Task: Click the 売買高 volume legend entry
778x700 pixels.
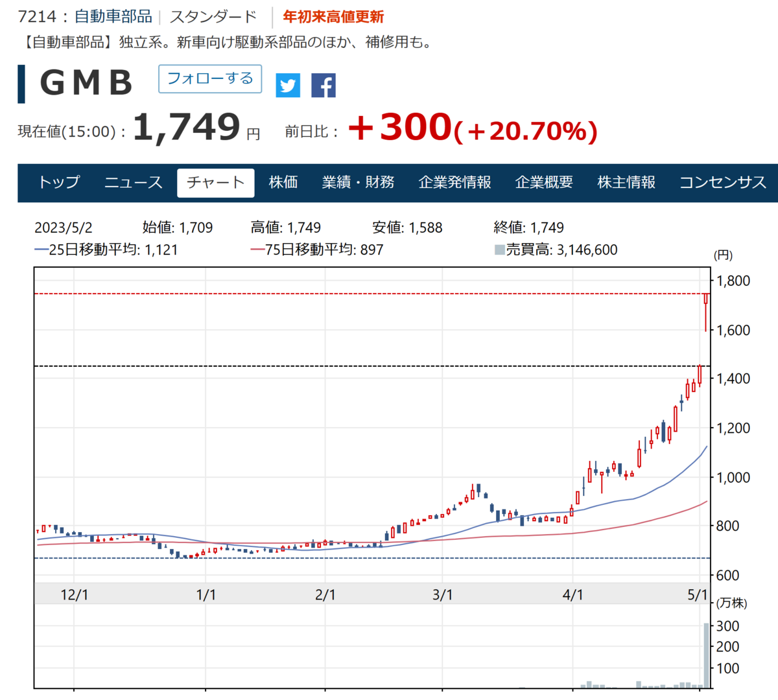Action: (556, 250)
